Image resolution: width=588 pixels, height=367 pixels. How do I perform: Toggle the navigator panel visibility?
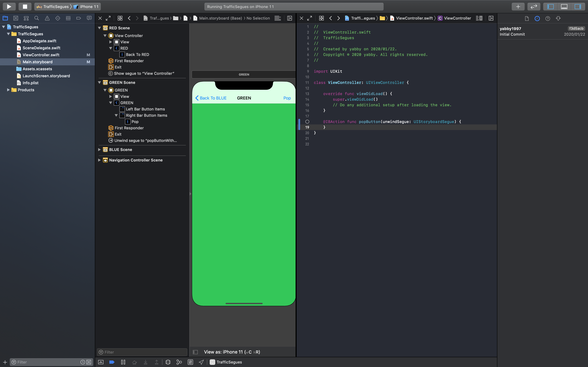(x=551, y=7)
